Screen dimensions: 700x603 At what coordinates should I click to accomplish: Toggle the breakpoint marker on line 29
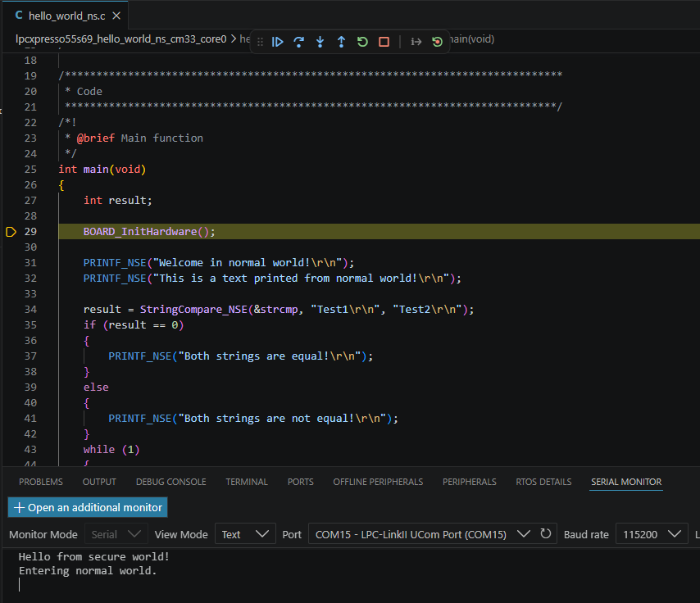tap(11, 231)
